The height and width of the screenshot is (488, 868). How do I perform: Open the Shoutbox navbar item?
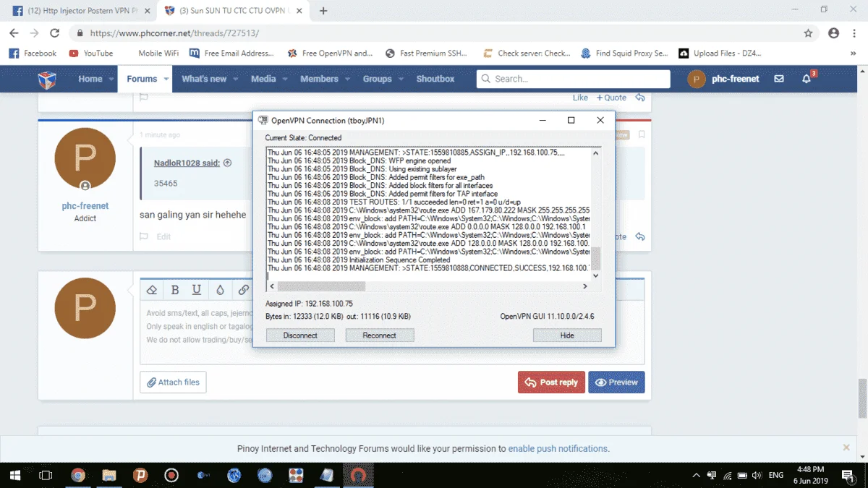[x=435, y=79]
